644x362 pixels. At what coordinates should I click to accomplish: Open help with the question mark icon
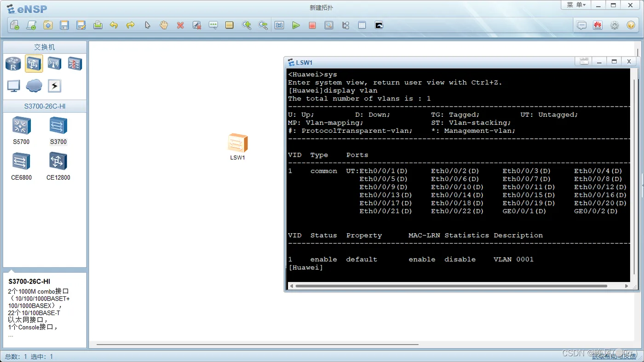(631, 25)
